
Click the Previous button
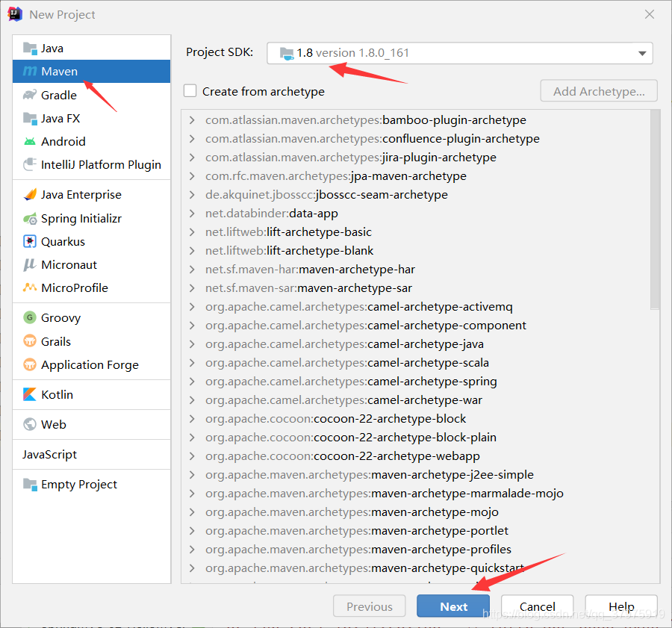[x=370, y=606]
